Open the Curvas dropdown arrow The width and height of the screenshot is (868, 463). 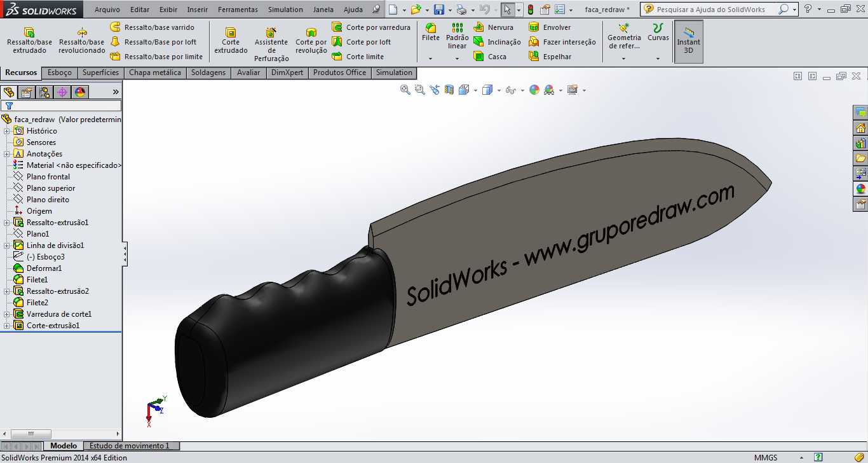coord(658,59)
